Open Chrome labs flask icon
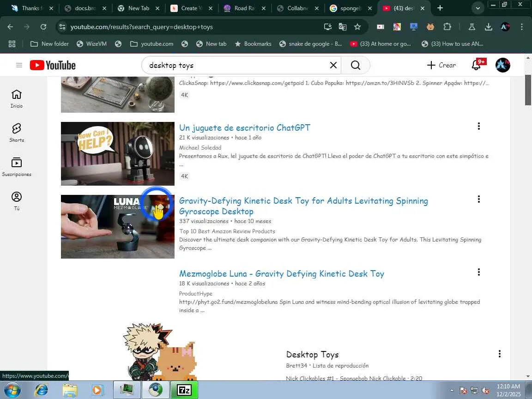The height and width of the screenshot is (399, 532). (x=472, y=27)
